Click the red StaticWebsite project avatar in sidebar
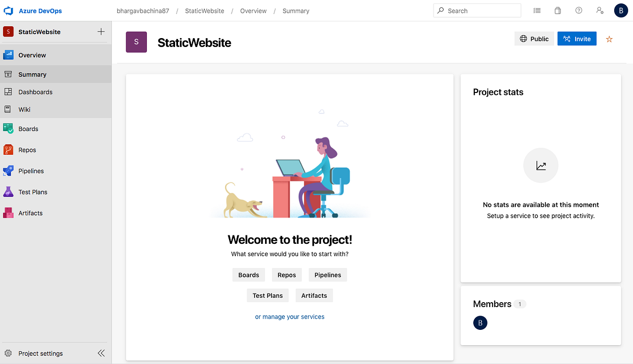The image size is (633, 364). (8, 32)
